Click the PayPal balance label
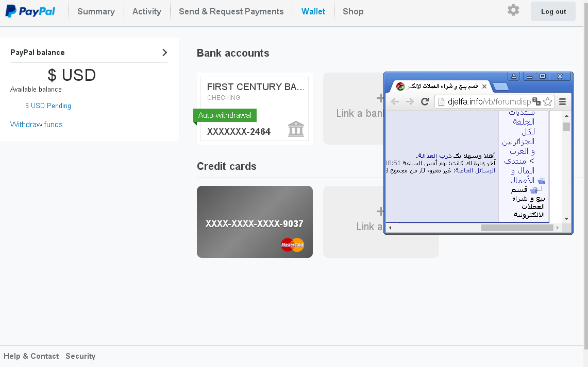This screenshot has height=367, width=588. (x=38, y=53)
